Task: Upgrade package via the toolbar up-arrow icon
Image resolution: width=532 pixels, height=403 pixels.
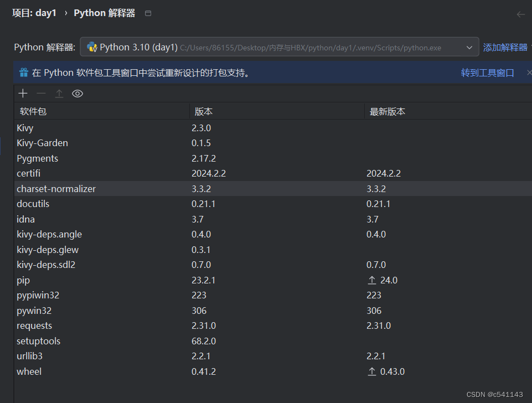Action: 59,93
